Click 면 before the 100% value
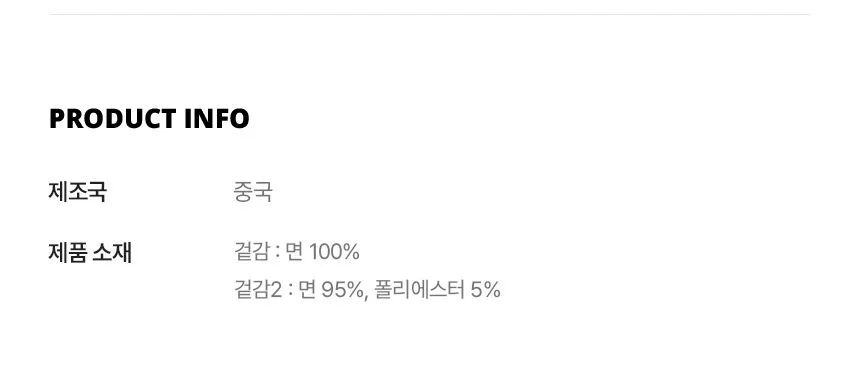The width and height of the screenshot is (860, 380). (295, 252)
